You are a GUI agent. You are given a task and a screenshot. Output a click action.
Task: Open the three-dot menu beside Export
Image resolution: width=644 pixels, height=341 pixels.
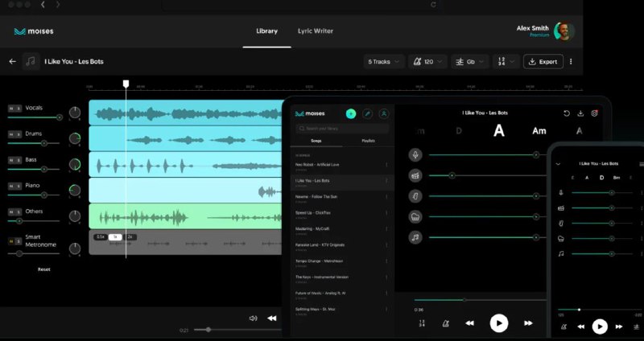pos(571,62)
